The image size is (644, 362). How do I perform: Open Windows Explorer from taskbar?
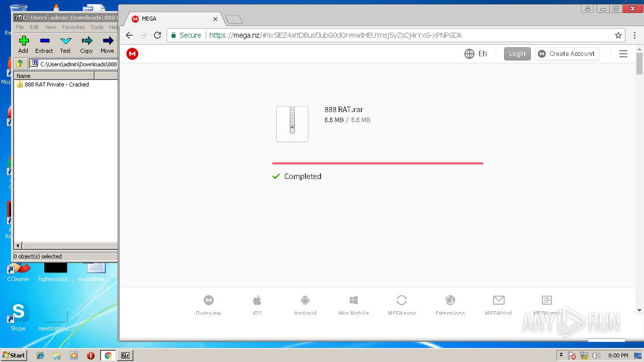57,355
